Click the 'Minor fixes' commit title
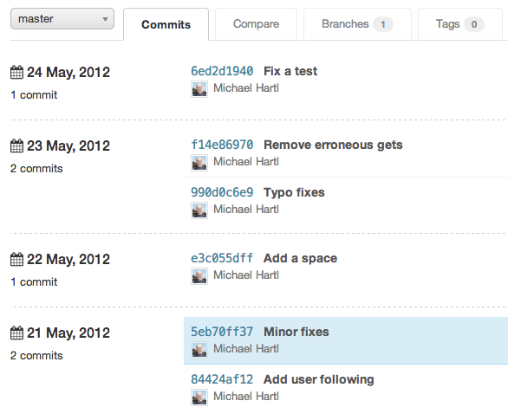 click(x=296, y=332)
